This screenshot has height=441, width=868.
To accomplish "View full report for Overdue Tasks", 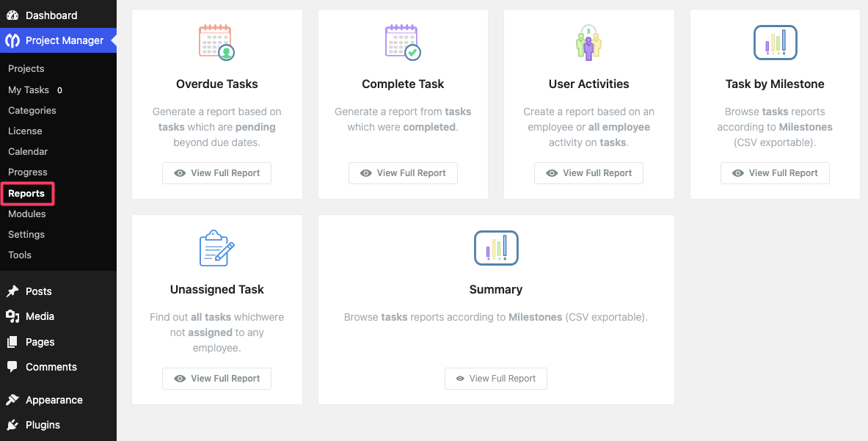I will pyautogui.click(x=217, y=173).
